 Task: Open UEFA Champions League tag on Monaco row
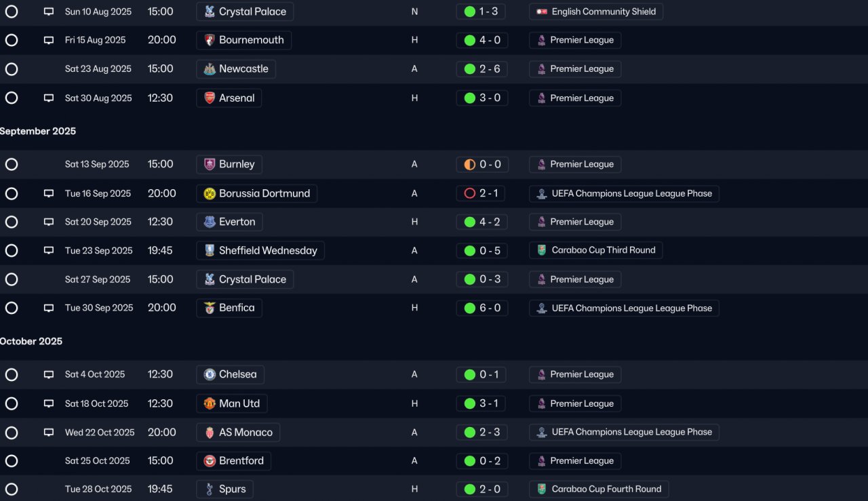pos(624,433)
